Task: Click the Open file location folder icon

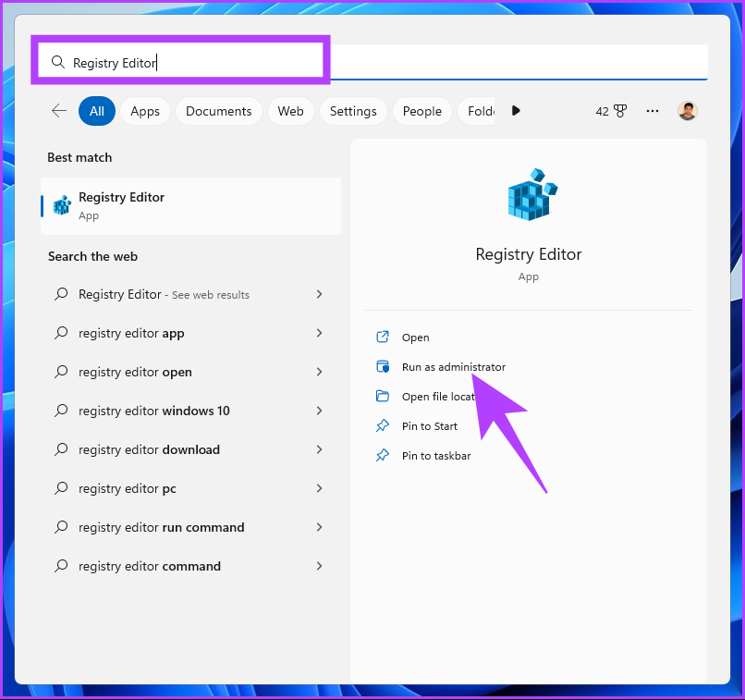Action: (383, 397)
